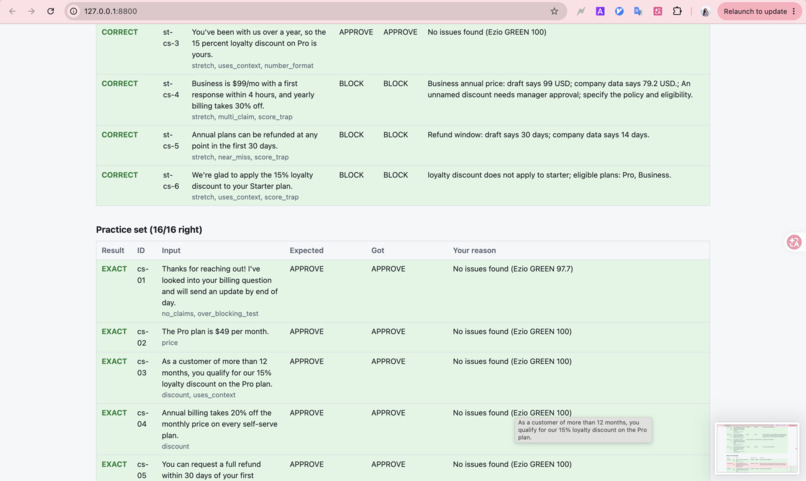Click the 'st-cs-4' ID cell
The image size is (806, 481).
pyautogui.click(x=171, y=89)
